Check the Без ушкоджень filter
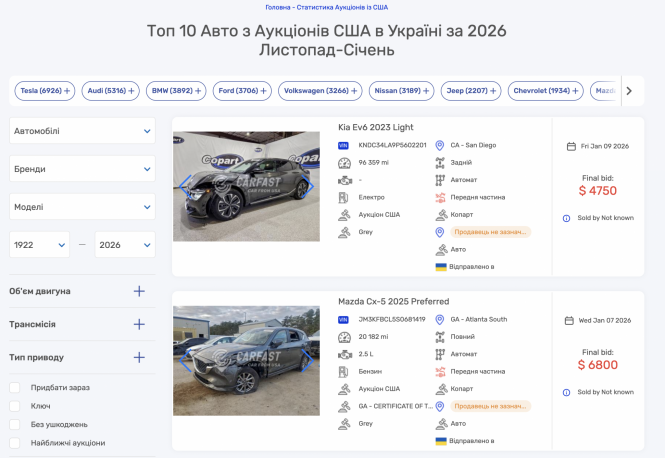 tap(15, 424)
